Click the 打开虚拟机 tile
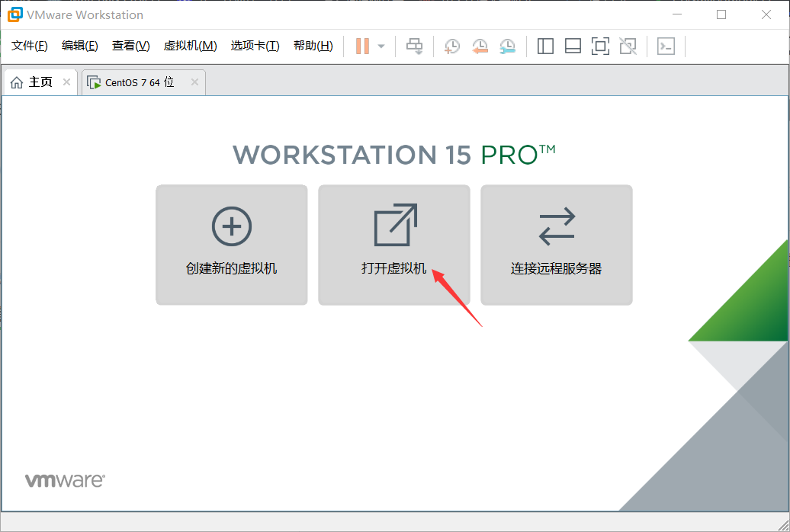The image size is (790, 532). click(x=394, y=245)
